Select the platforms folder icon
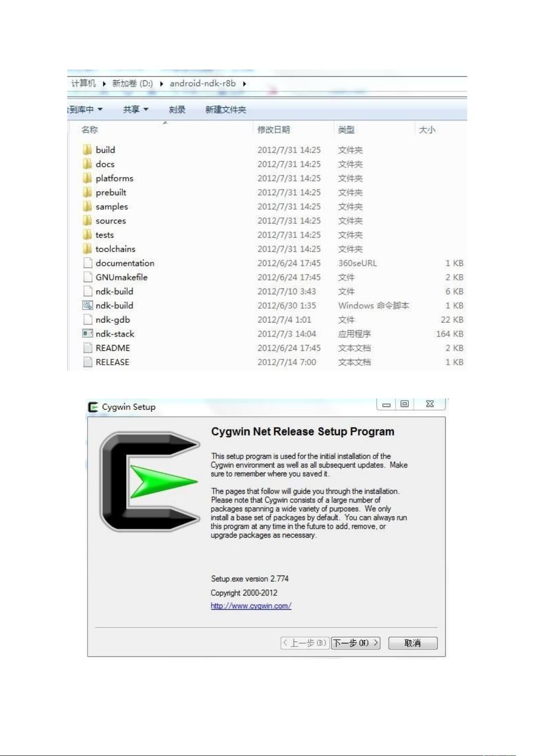535x756 pixels. pyautogui.click(x=87, y=178)
